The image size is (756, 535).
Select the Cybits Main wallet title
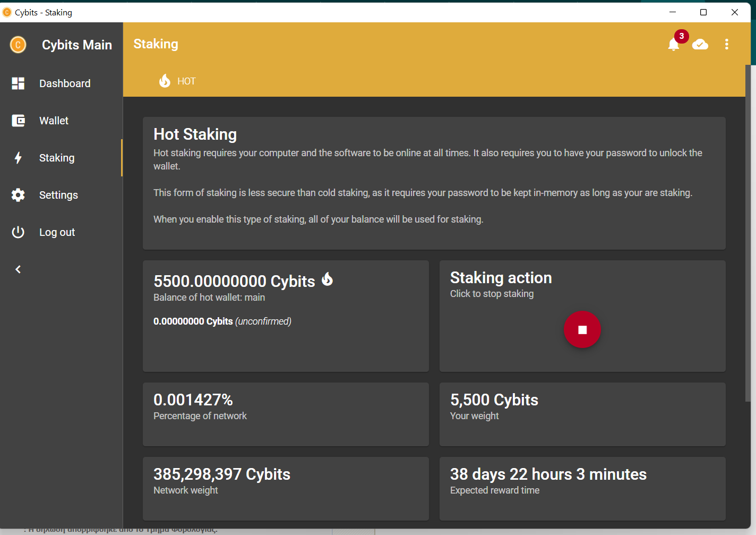pos(76,45)
